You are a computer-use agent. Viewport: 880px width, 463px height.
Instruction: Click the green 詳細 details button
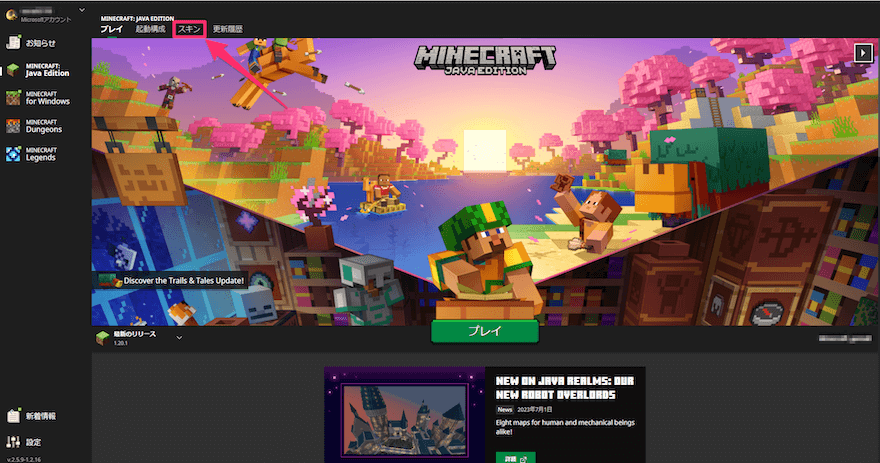tap(514, 457)
